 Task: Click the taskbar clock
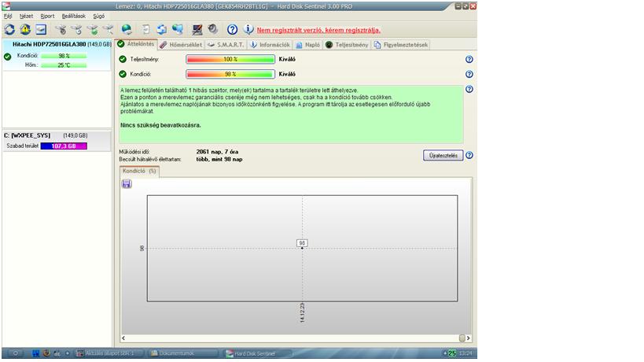(x=466, y=353)
